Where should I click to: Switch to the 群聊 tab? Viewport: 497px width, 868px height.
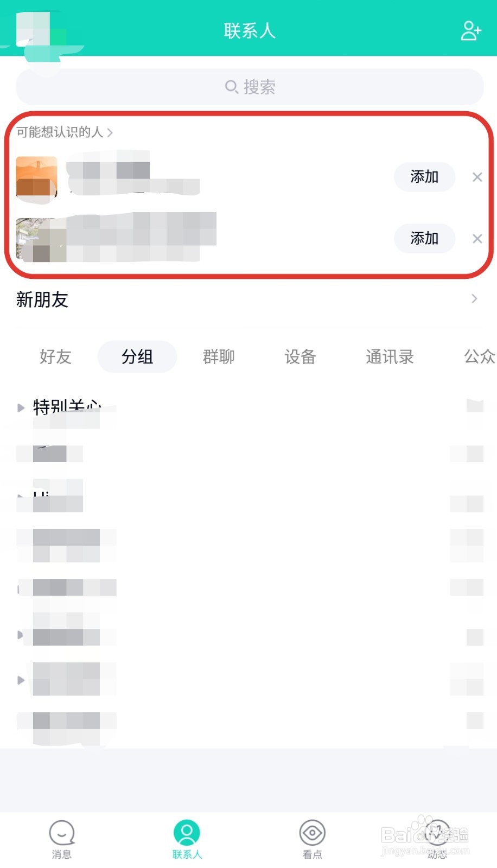coord(219,357)
